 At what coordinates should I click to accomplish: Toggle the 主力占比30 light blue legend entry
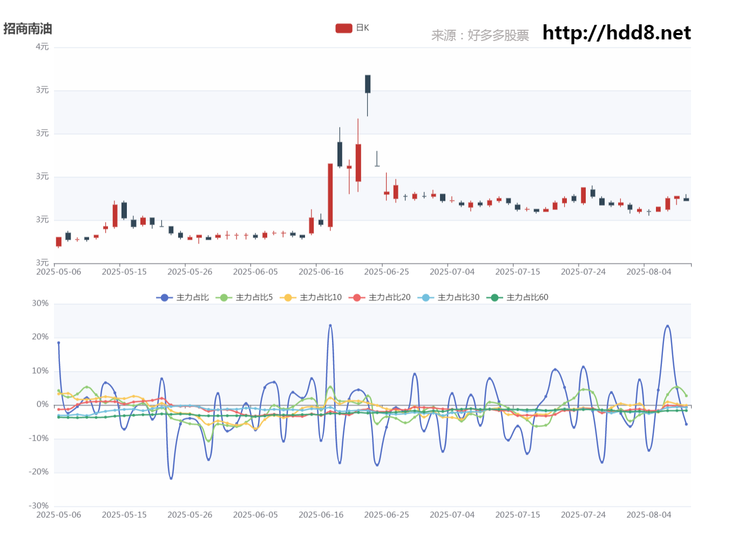tap(449, 298)
